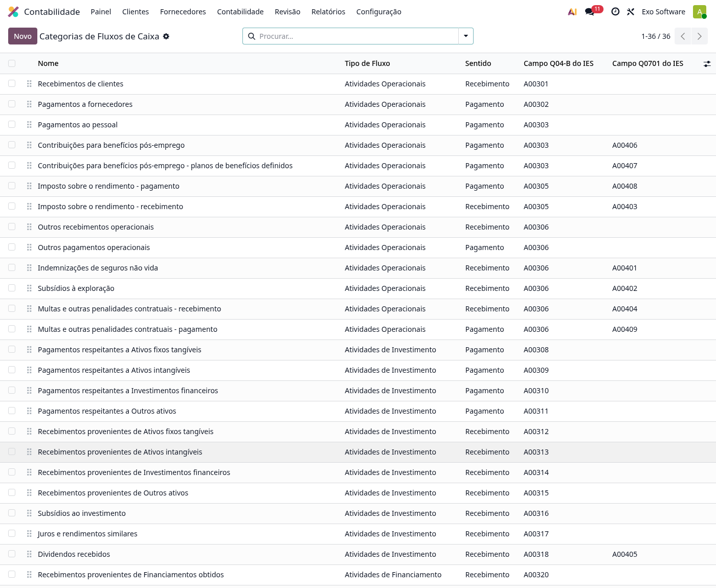
Task: Open the user avatar menu
Action: 700,12
